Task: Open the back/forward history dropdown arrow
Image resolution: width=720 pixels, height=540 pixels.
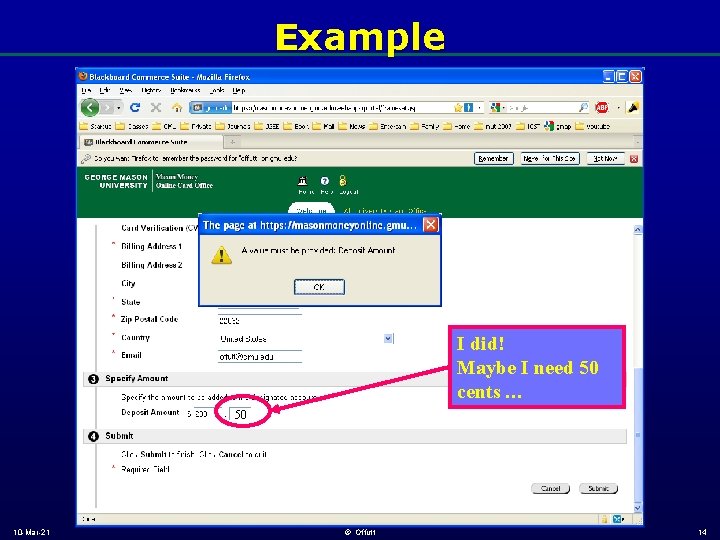Action: 118,108
